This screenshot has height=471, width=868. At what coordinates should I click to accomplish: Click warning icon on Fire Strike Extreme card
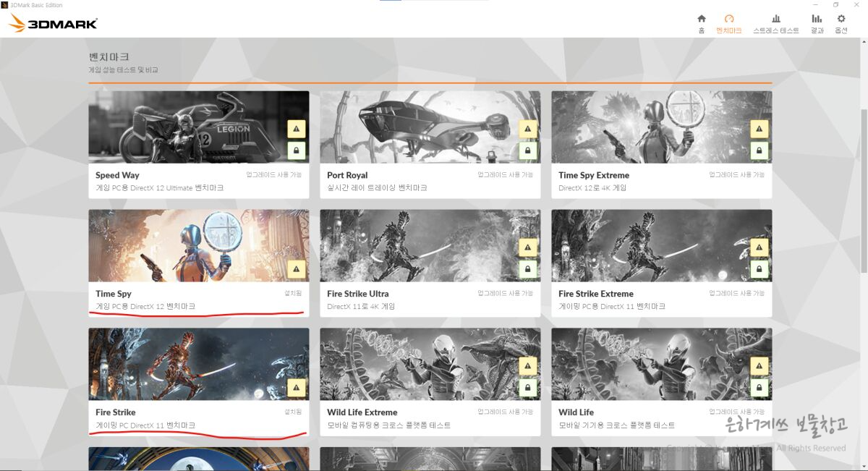tap(759, 248)
